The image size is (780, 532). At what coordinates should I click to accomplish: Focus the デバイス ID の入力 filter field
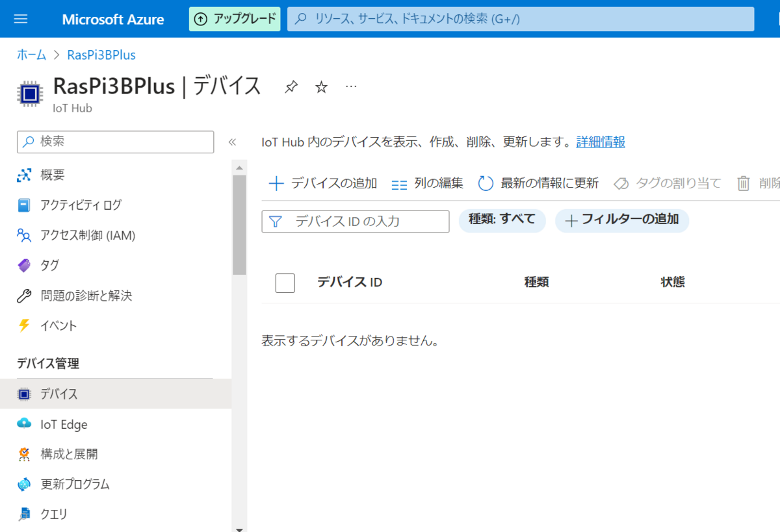[356, 222]
